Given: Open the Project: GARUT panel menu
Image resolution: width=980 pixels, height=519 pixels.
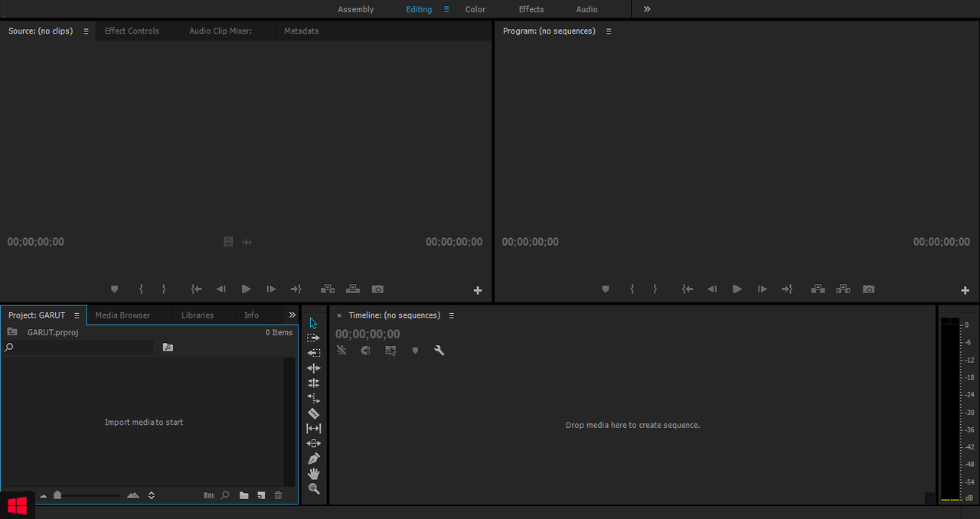Looking at the screenshot, I should pyautogui.click(x=77, y=315).
